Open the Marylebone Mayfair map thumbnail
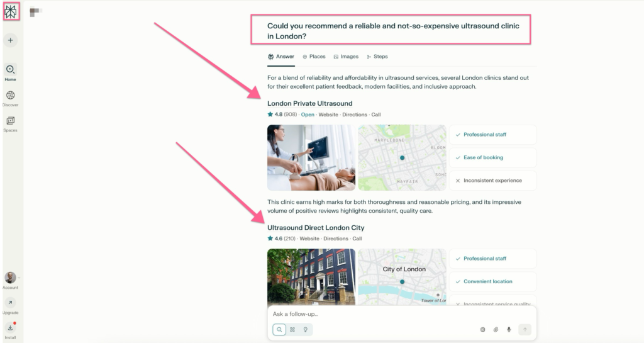Image resolution: width=644 pixels, height=343 pixels. [x=402, y=158]
